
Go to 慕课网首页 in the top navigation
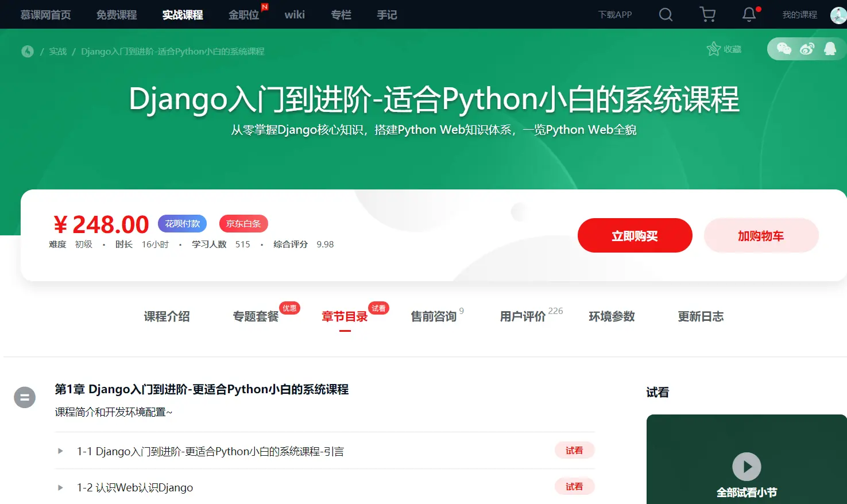(x=46, y=15)
